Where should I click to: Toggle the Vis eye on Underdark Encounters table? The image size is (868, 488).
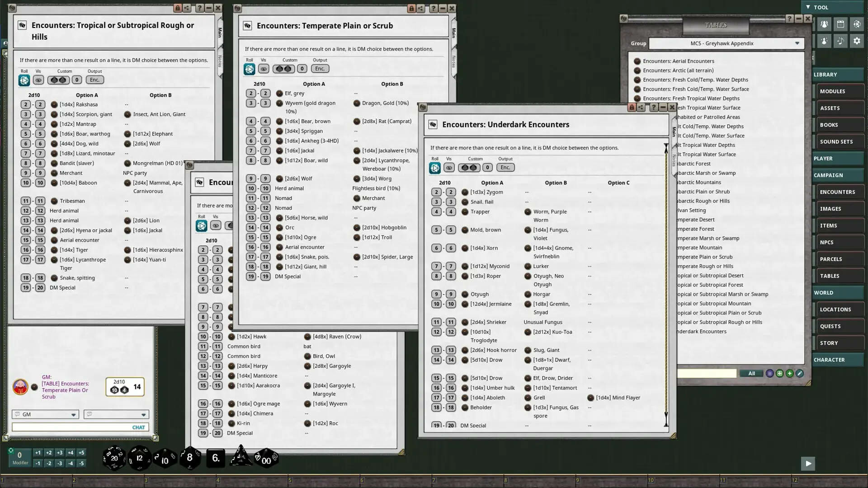tap(449, 167)
